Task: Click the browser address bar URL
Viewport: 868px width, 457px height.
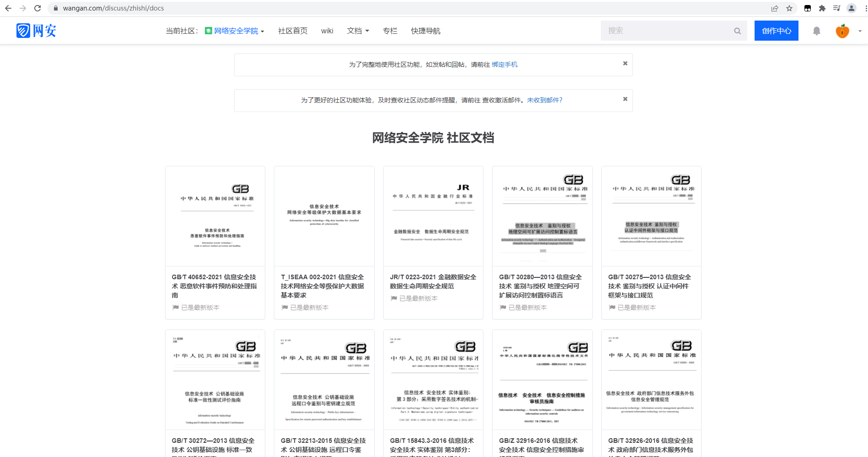Action: [113, 8]
